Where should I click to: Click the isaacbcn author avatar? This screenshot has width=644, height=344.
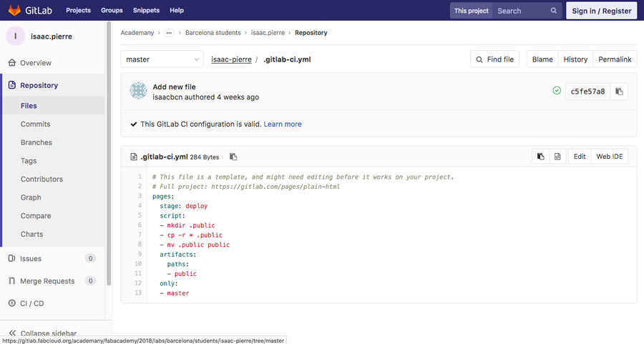[x=138, y=91]
